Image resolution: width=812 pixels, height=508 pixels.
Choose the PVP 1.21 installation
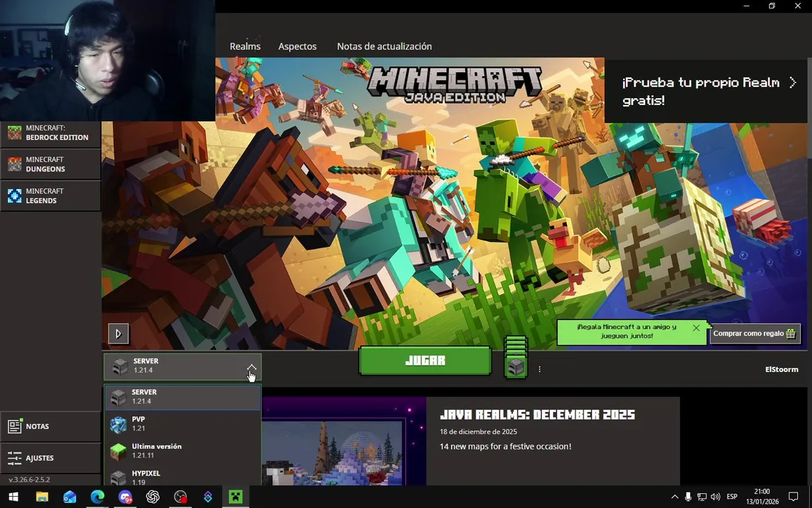pyautogui.click(x=183, y=424)
